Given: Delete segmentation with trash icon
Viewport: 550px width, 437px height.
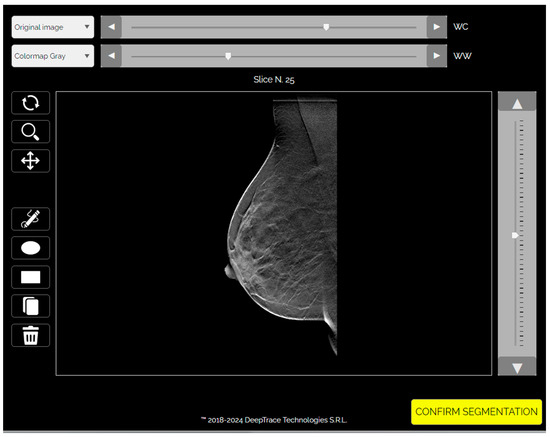Looking at the screenshot, I should [31, 335].
